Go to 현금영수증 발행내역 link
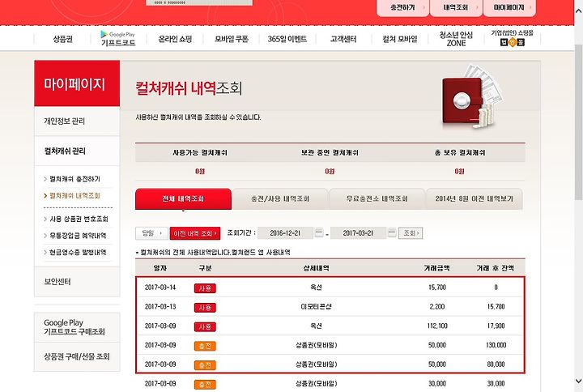The height and width of the screenshot is (392, 583). tap(78, 252)
